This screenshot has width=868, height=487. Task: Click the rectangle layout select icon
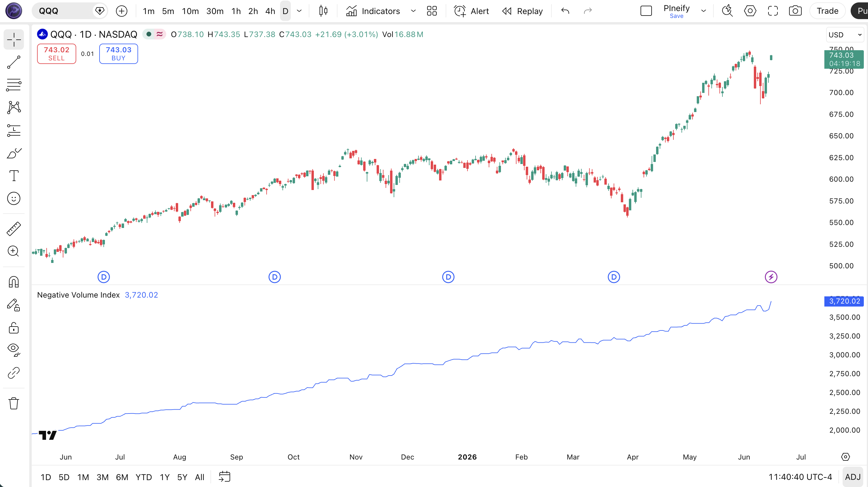point(646,11)
